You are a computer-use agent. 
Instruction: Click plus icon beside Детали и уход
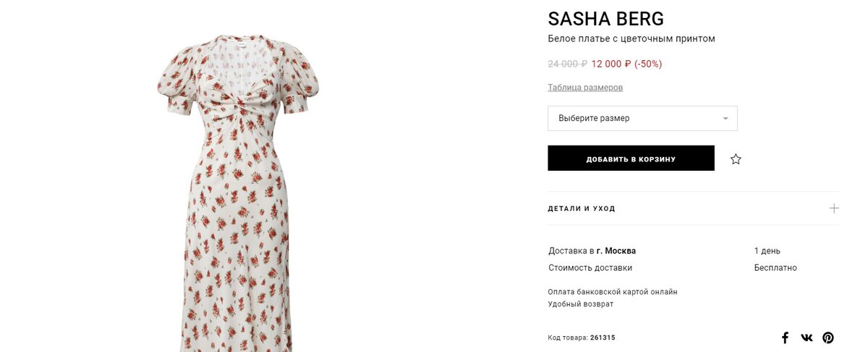[x=834, y=208]
